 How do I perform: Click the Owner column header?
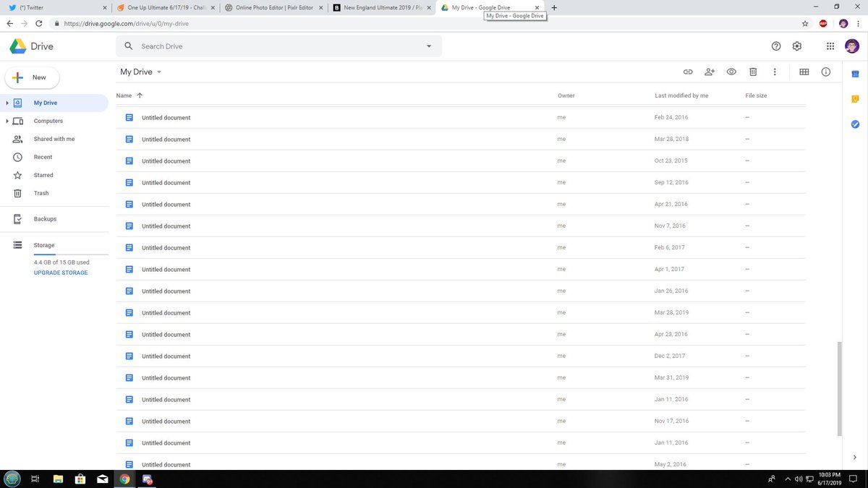566,95
